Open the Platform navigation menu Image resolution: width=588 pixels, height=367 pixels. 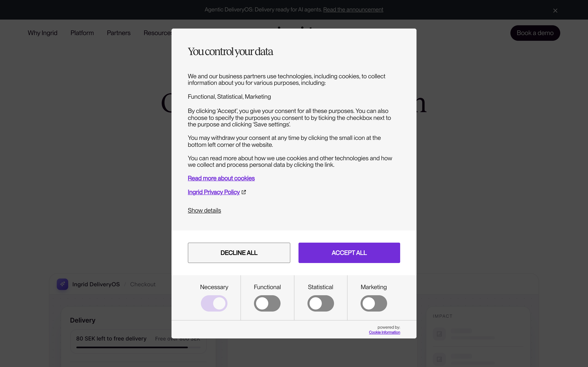[x=82, y=33]
